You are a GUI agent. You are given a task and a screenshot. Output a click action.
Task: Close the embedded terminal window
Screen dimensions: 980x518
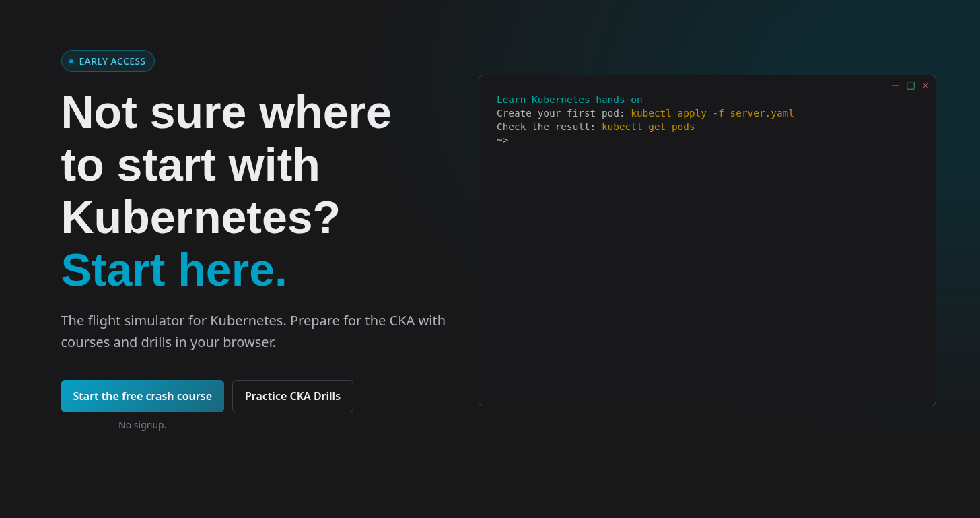pos(925,86)
